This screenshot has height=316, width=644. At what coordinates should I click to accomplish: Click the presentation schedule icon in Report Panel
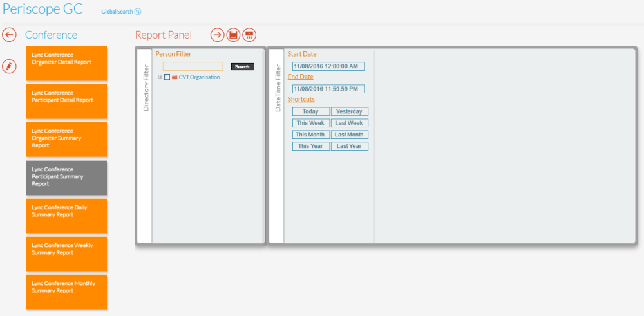(249, 35)
